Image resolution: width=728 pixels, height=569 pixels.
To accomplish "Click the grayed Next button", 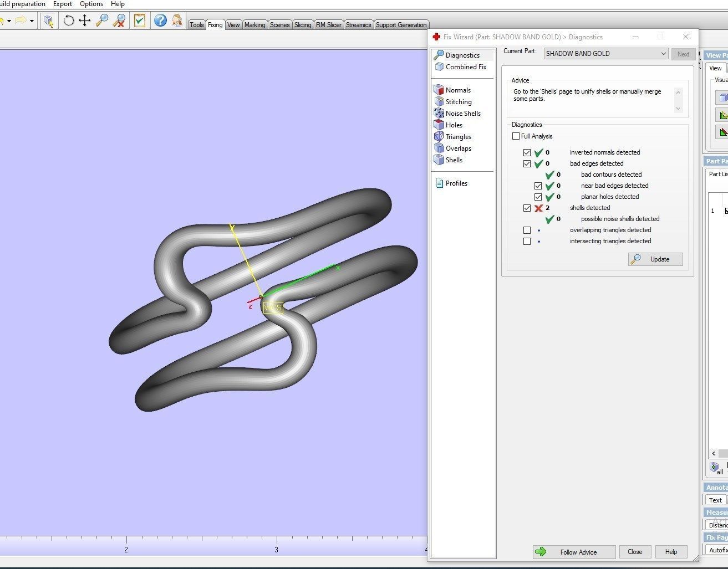I will point(683,54).
